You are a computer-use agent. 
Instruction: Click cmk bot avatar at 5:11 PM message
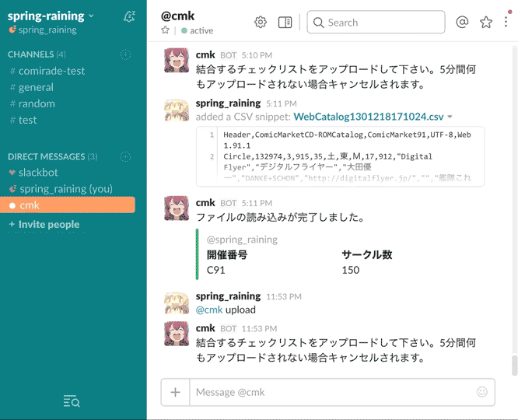pos(177,208)
